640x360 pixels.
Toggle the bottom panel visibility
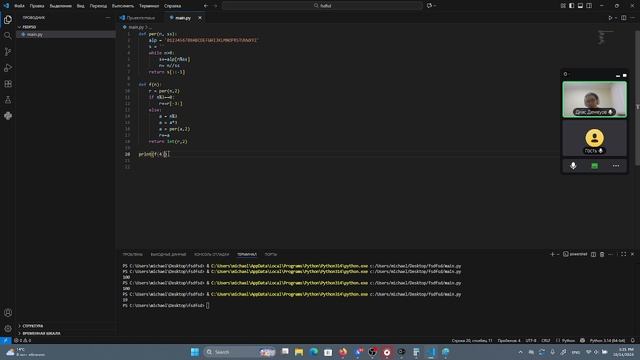tap(580, 6)
